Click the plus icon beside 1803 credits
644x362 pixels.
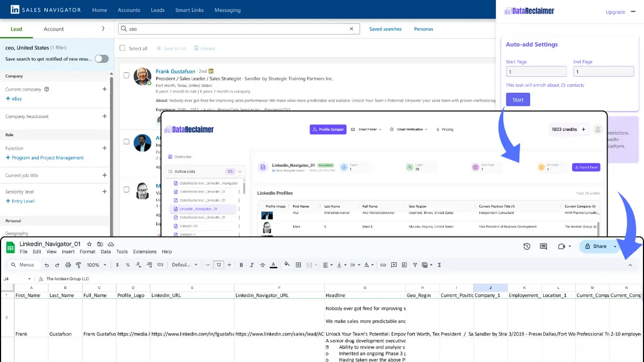coord(583,129)
